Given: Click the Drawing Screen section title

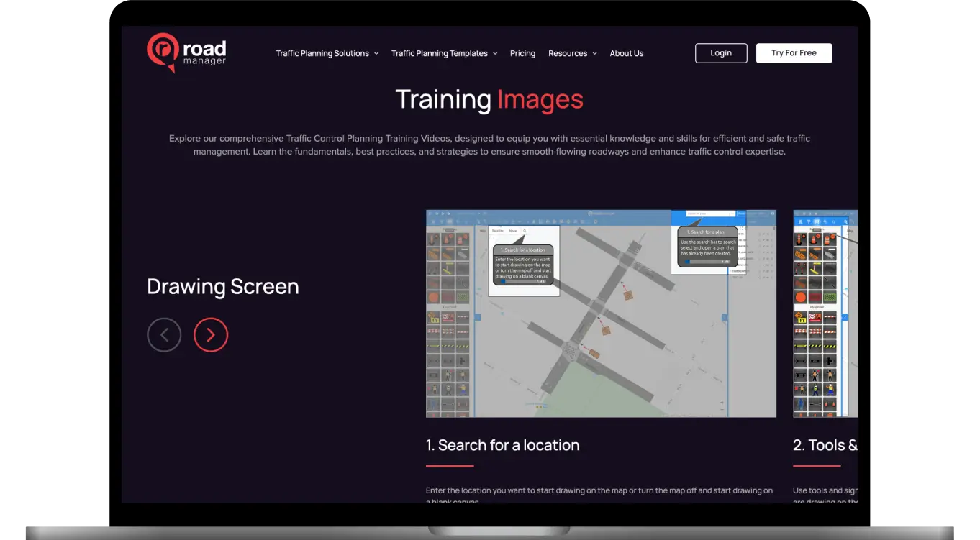Looking at the screenshot, I should coord(222,286).
